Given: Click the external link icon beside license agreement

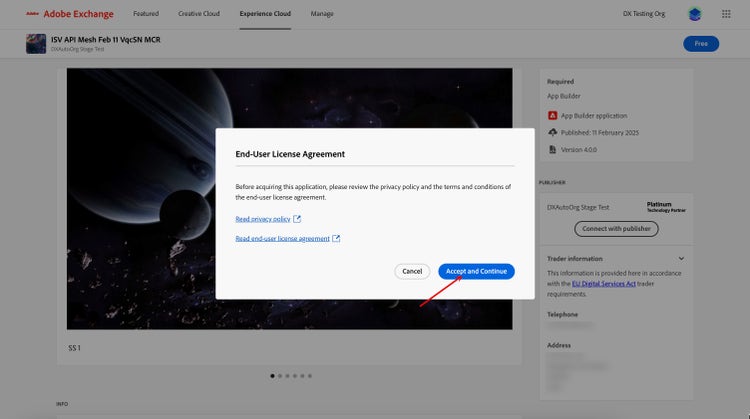Looking at the screenshot, I should pos(336,238).
